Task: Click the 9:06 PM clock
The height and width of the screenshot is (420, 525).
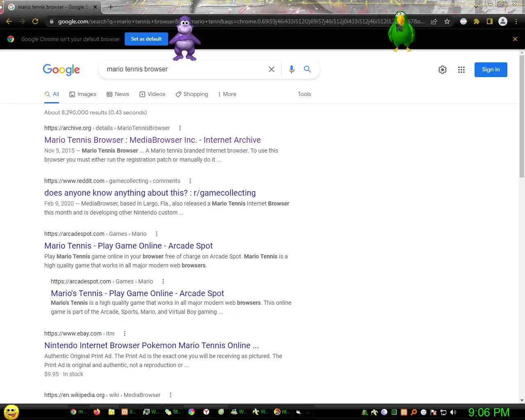Action: [489, 412]
